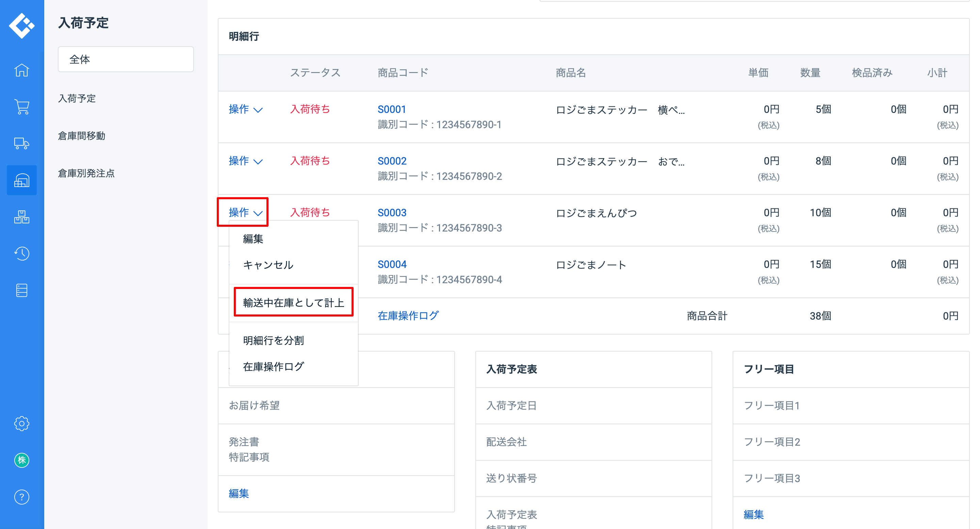Go to home icon in sidebar
Screen dimensions: 980x529
pos(22,70)
